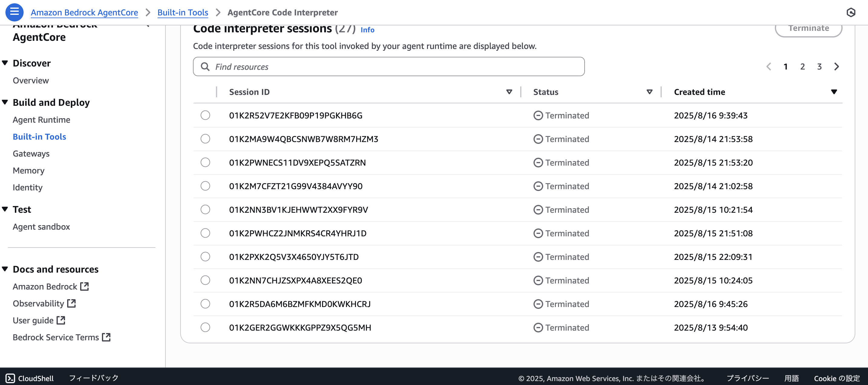Open Gateways in sidebar menu
Viewport: 868px width, 385px height.
tap(31, 154)
